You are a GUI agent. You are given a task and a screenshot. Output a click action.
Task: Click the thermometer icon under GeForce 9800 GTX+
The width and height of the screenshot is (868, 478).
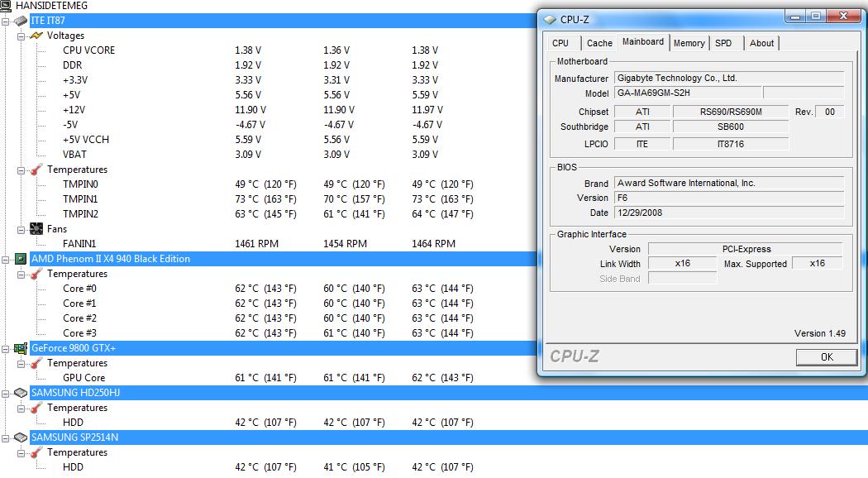[x=36, y=363]
